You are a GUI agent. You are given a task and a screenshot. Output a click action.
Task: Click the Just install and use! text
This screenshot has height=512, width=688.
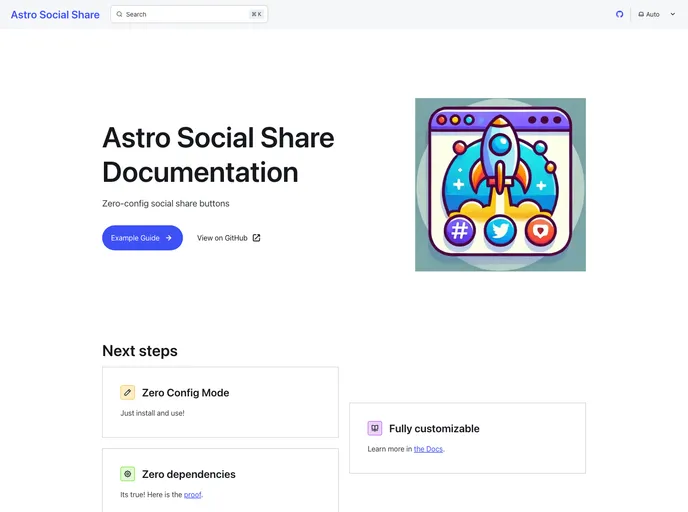[152, 413]
